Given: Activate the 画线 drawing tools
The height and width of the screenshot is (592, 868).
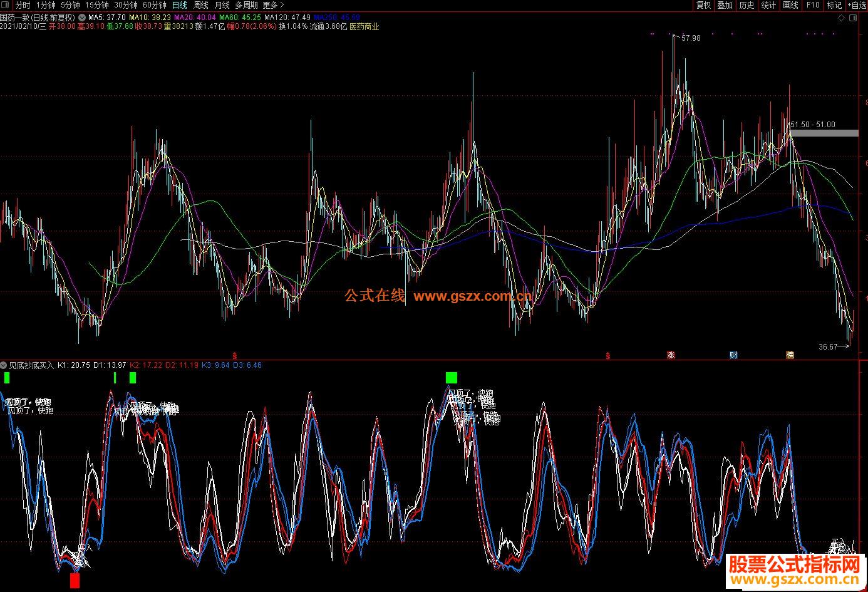Looking at the screenshot, I should (x=791, y=5).
